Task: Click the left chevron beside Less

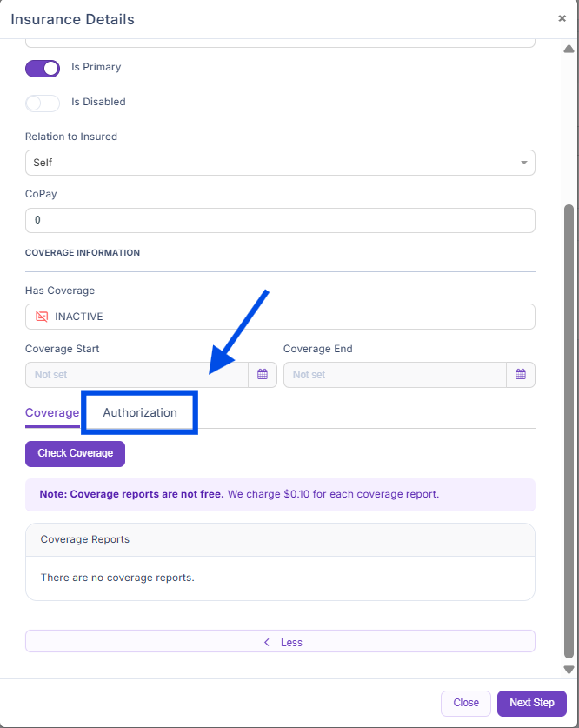Action: tap(267, 642)
